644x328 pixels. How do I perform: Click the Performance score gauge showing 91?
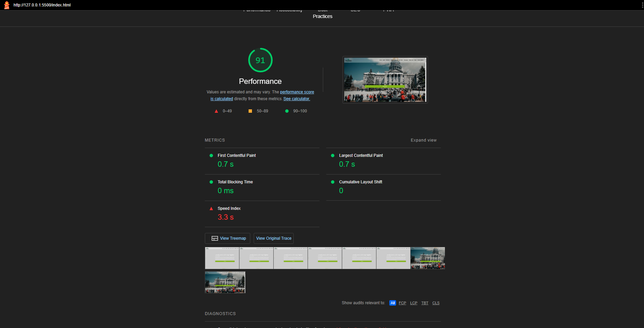click(260, 60)
